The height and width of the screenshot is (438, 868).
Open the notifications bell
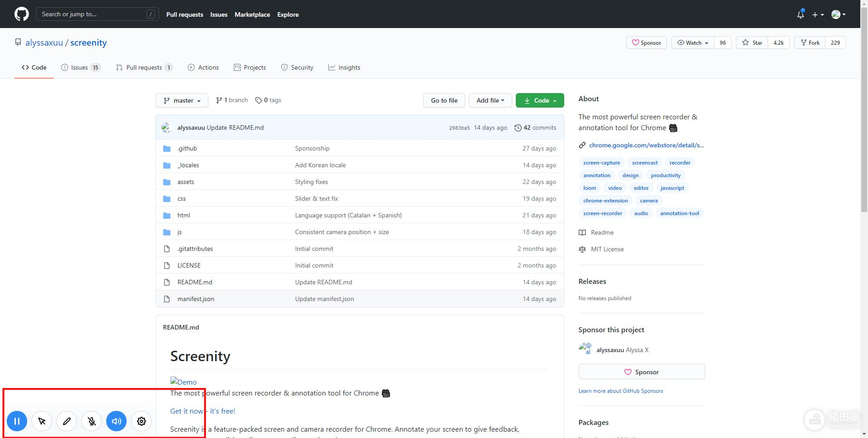coord(800,14)
